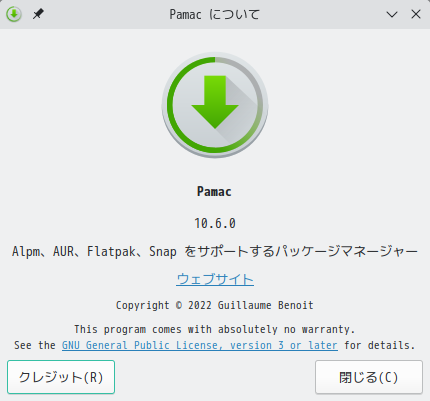Click the 閉じる(C) button
This screenshot has width=430, height=401.
(x=369, y=377)
